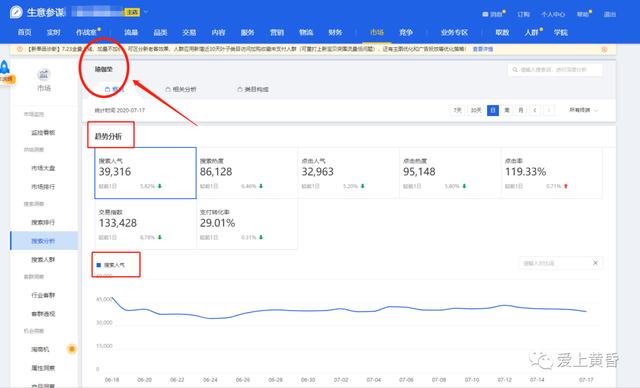This screenshot has height=388, width=640.
Task: Open the 竞争 nav tab
Action: click(x=406, y=32)
